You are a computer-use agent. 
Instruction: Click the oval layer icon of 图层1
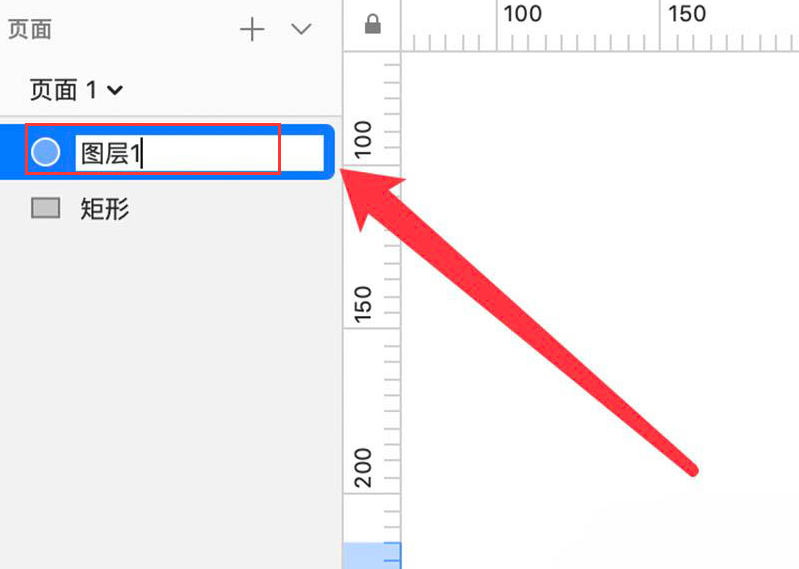45,152
